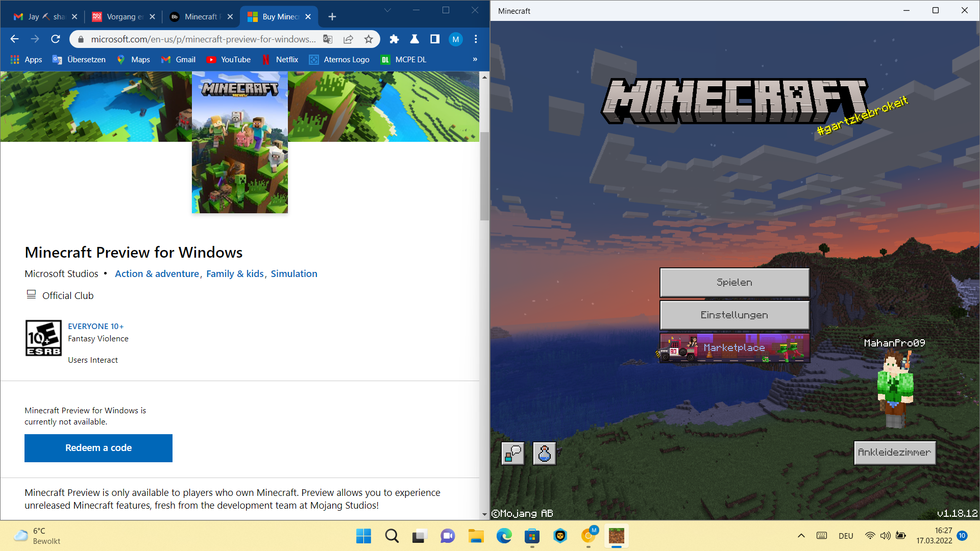The height and width of the screenshot is (551, 980).
Task: Open the Chrome three-dot menu
Action: [476, 39]
